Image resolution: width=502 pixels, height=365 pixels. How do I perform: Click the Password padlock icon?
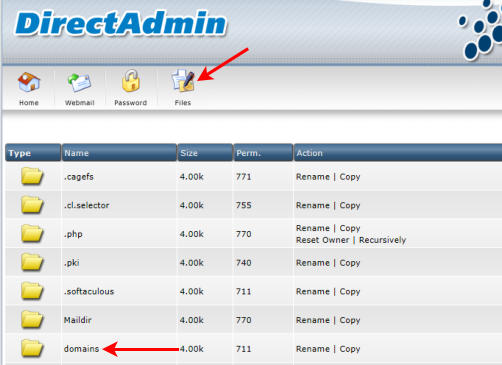tap(130, 81)
